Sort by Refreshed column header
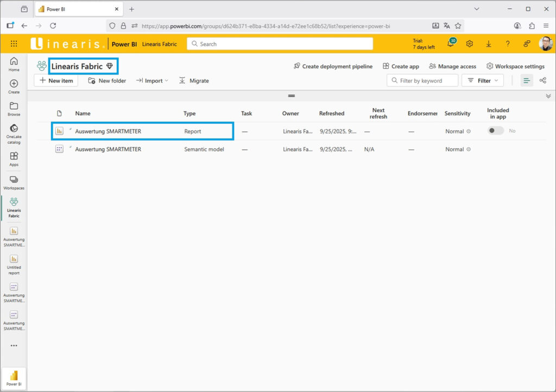The height and width of the screenshot is (392, 556). click(332, 113)
